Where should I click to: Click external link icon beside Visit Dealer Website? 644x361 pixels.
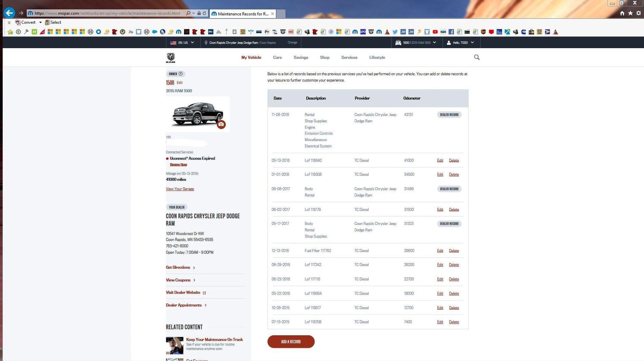(204, 292)
